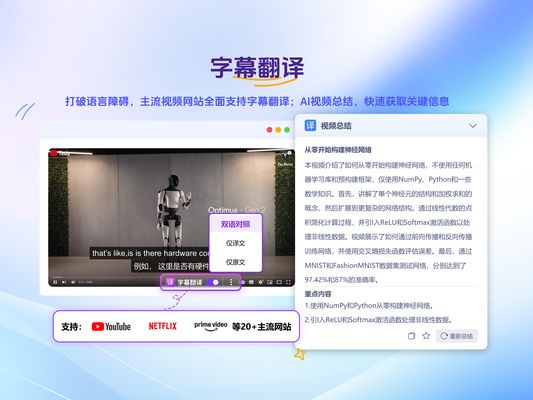Toggle the 字幕翻译 switch
The image size is (533, 400).
click(x=214, y=282)
